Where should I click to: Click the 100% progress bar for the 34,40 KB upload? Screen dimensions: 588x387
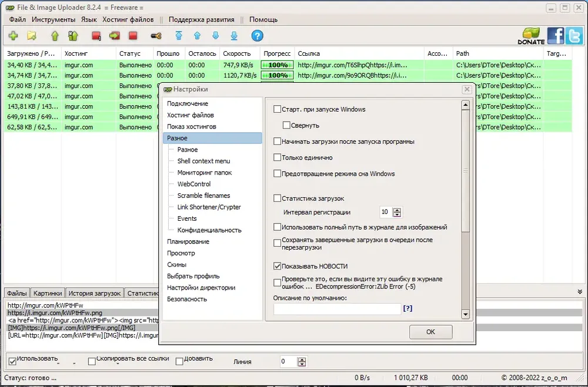point(277,65)
